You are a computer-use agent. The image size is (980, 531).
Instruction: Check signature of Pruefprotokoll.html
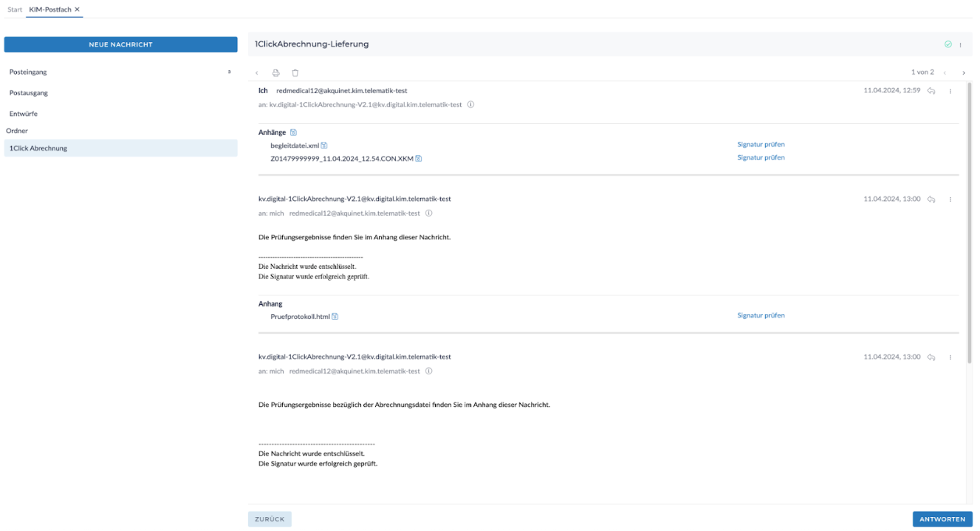tap(761, 315)
